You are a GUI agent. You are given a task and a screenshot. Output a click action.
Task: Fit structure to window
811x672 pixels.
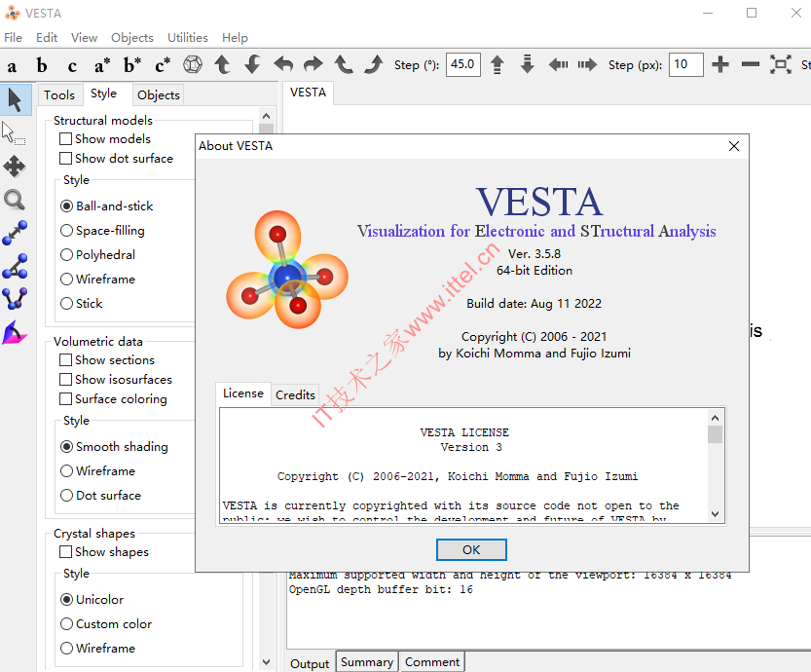pyautogui.click(x=781, y=65)
